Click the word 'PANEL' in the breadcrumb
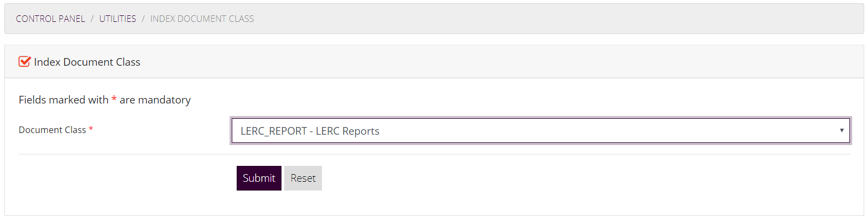 (x=72, y=19)
